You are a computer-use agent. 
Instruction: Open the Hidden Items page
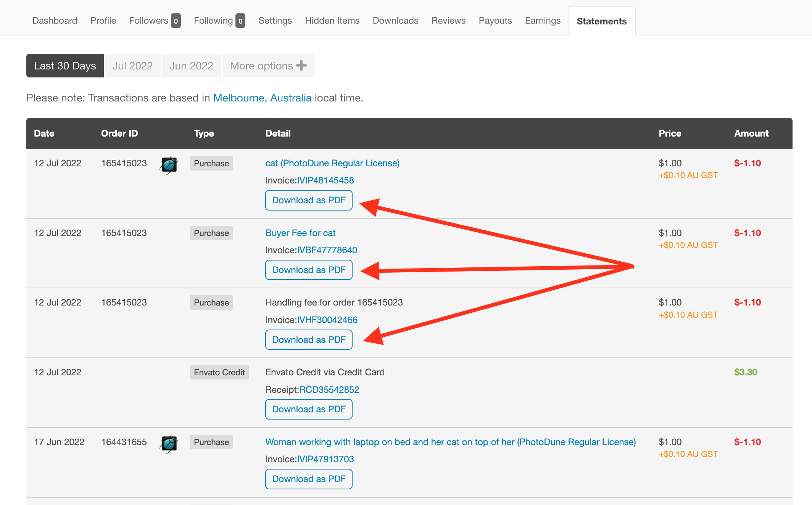pos(332,21)
